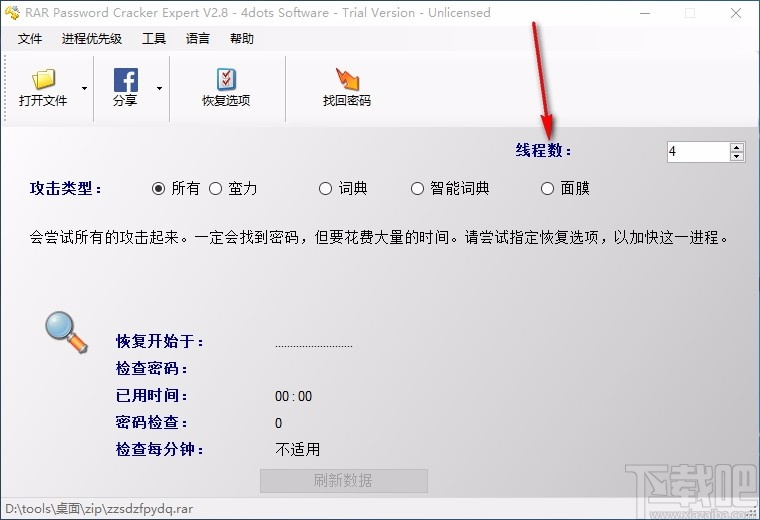Open the 进程优先级 menu

92,39
